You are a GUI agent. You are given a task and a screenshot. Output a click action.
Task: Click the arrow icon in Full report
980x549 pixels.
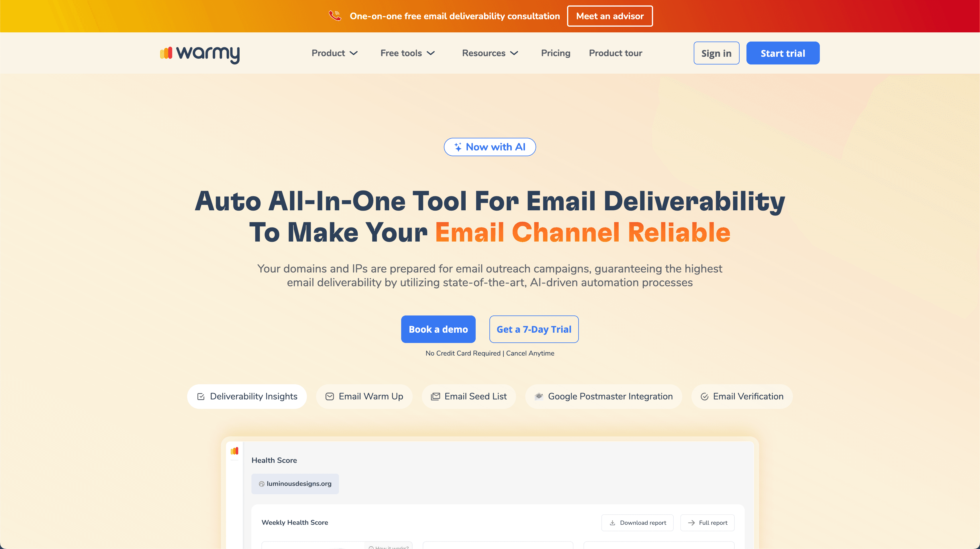coord(691,523)
